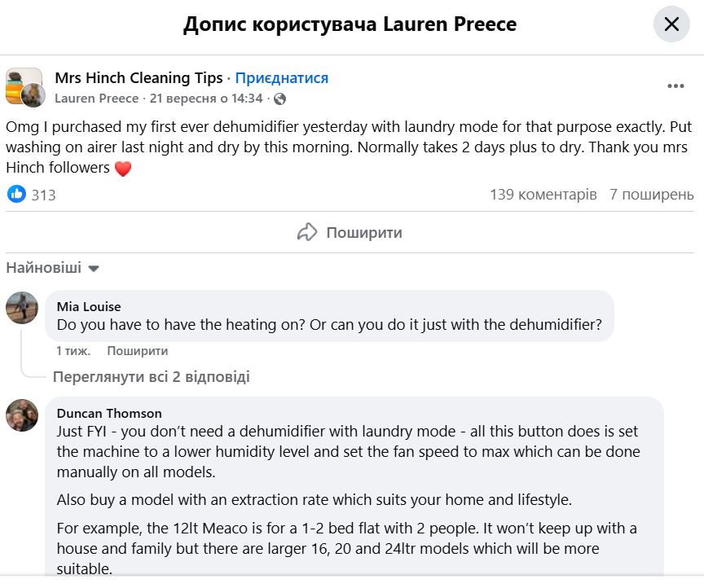
Task: Open Mia Louise's profile picture
Action: click(22, 308)
